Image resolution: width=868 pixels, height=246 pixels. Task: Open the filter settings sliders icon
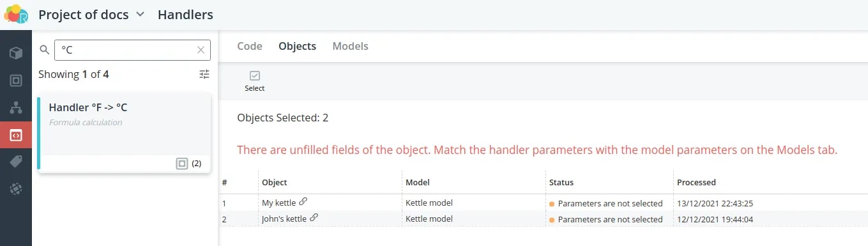[x=204, y=74]
